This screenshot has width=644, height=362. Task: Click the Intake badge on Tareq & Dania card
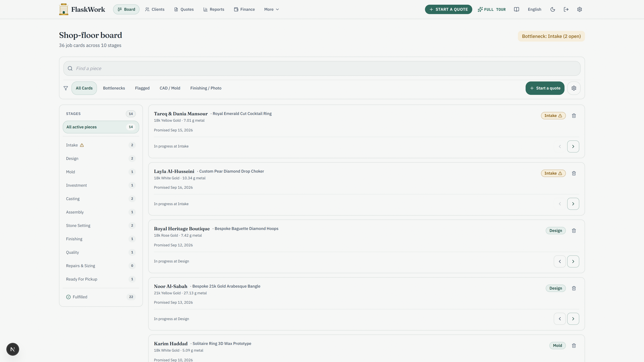click(553, 116)
